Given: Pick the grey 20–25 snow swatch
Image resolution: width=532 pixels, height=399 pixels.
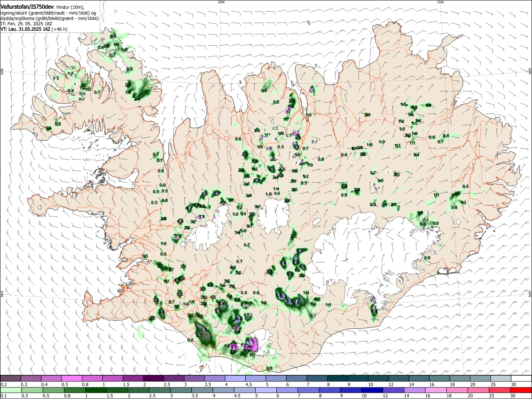Looking at the screenshot, I should 480,378.
